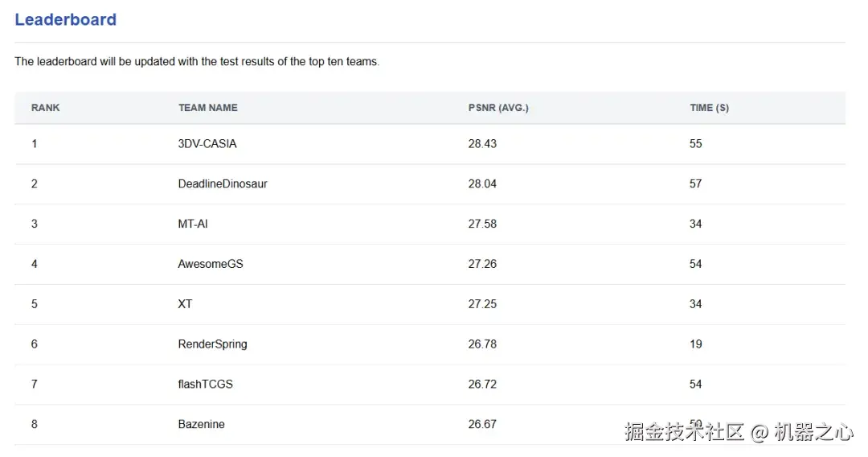Click the MT-AI team entry
Image resolution: width=868 pixels, height=457 pixels.
[x=193, y=224]
